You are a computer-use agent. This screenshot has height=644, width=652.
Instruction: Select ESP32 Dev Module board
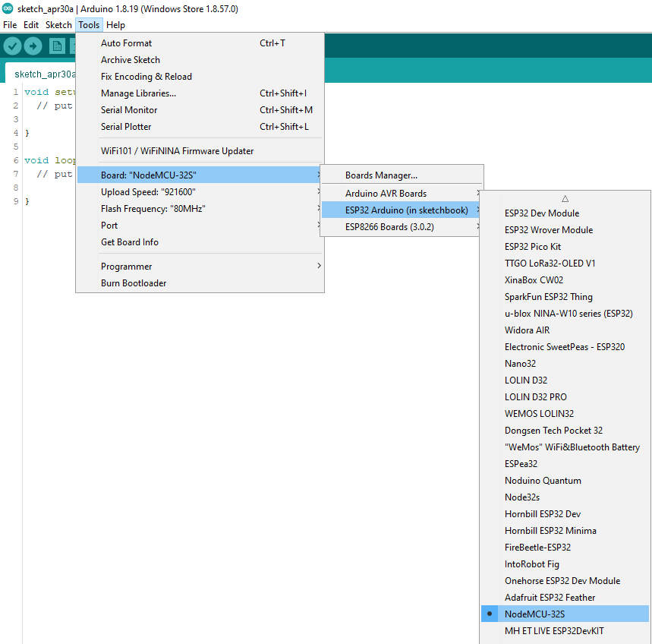pos(565,213)
